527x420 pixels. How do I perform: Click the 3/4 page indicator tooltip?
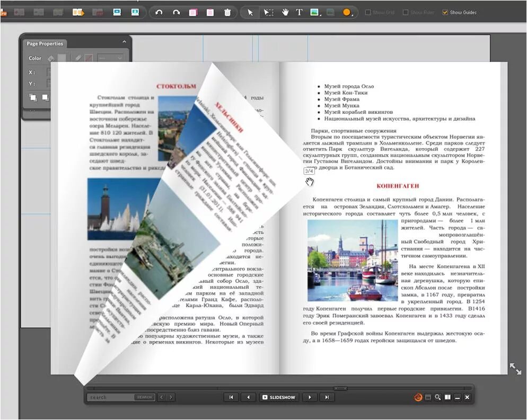(309, 171)
